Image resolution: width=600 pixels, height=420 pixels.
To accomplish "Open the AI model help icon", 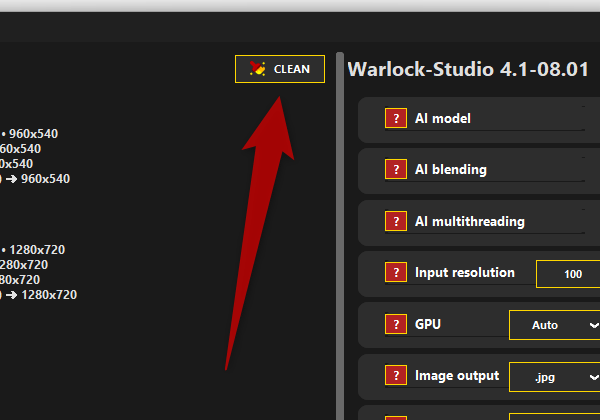I will point(396,119).
